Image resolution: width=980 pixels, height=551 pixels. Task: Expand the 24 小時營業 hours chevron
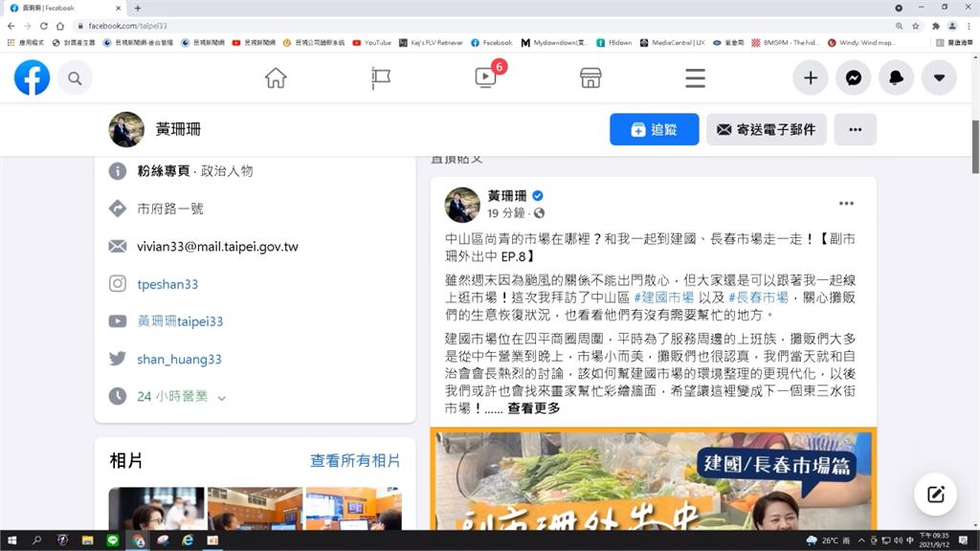click(221, 397)
